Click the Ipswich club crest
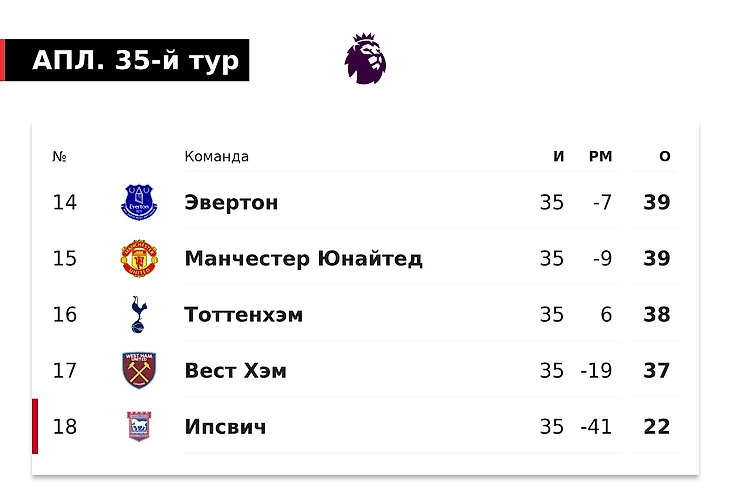 [x=138, y=427]
